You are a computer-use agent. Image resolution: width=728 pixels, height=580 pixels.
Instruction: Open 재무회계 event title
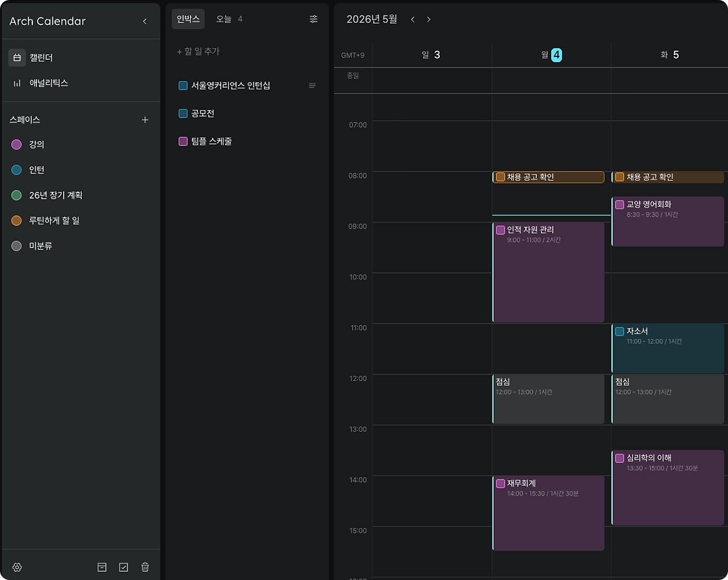[x=522, y=483]
